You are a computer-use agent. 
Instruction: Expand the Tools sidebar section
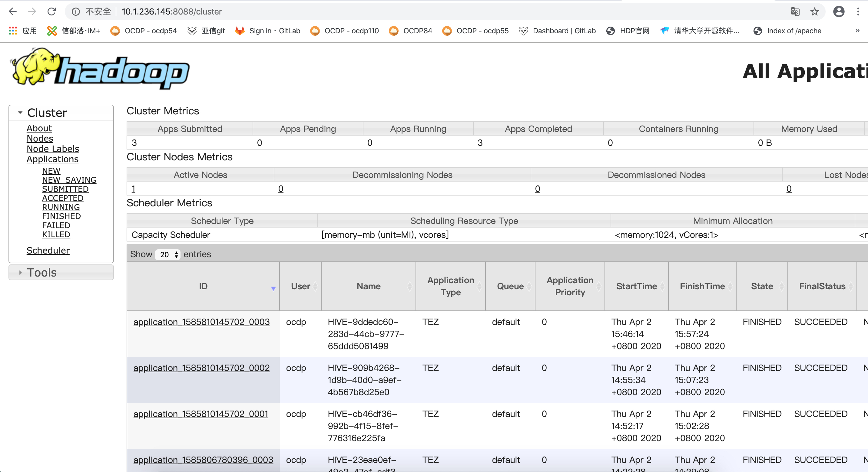pyautogui.click(x=61, y=272)
